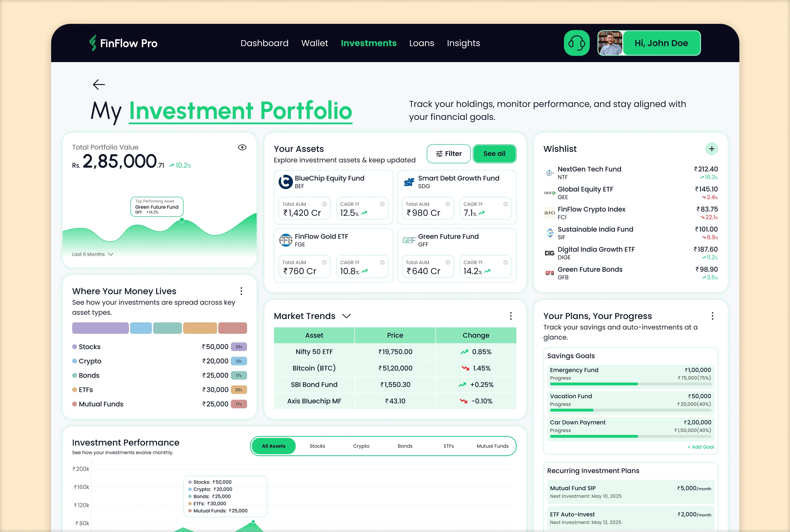Show info for FinFlow Gold CAGR 1Y
The image size is (790, 532).
(382, 263)
